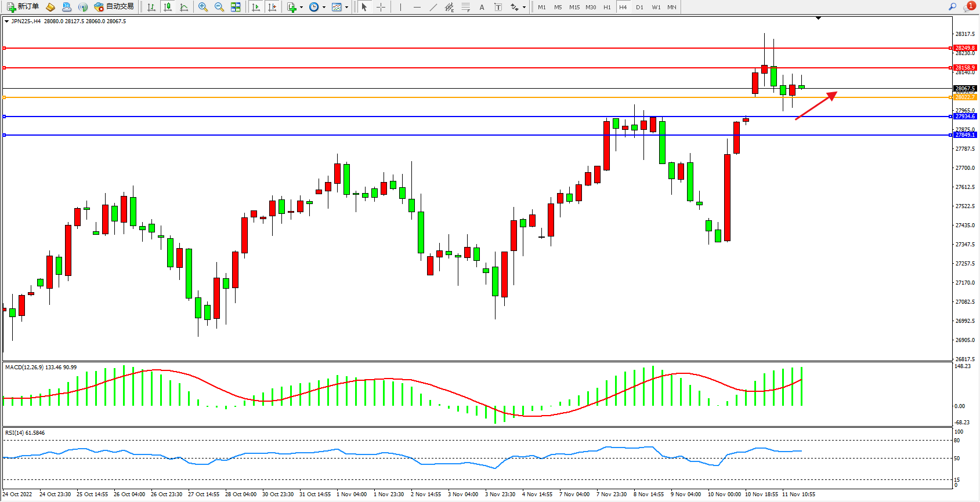Switch timeframe to M15

574,7
